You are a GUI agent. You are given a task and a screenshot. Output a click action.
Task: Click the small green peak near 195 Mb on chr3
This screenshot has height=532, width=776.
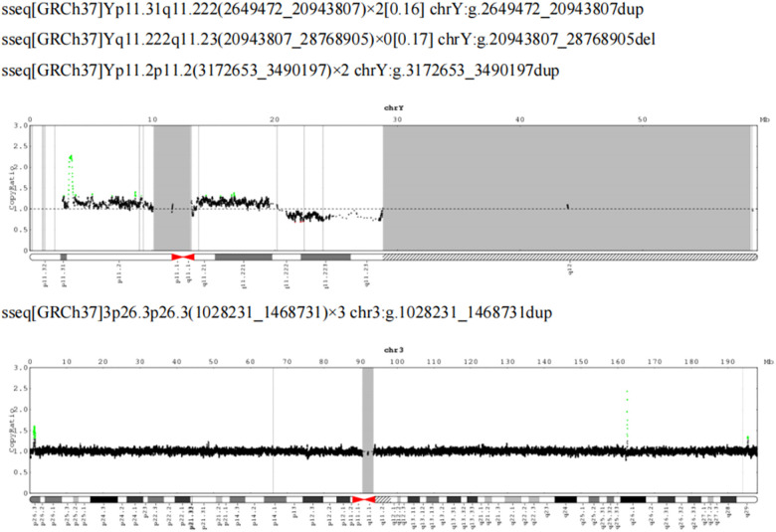[x=748, y=439]
